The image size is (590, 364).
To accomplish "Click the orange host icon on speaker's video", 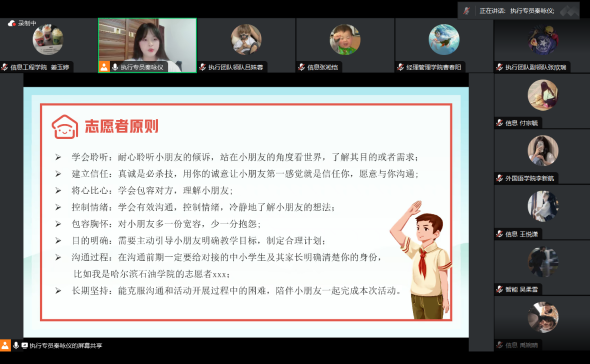I will click(x=104, y=67).
